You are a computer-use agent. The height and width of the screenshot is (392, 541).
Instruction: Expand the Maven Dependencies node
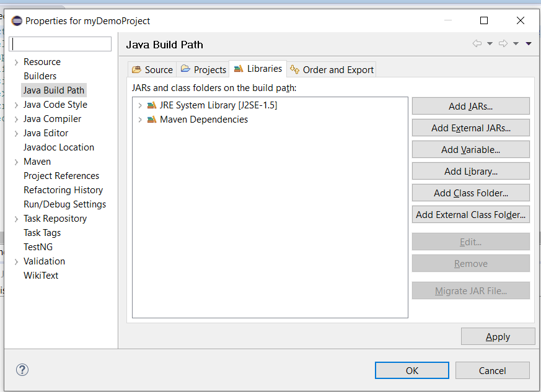coord(140,120)
